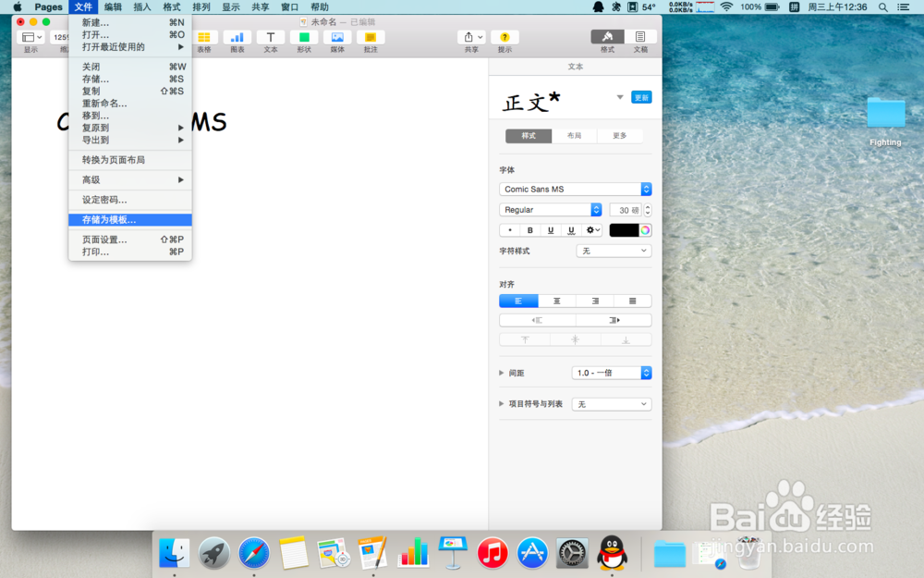
Task: Align text right
Action: point(595,301)
